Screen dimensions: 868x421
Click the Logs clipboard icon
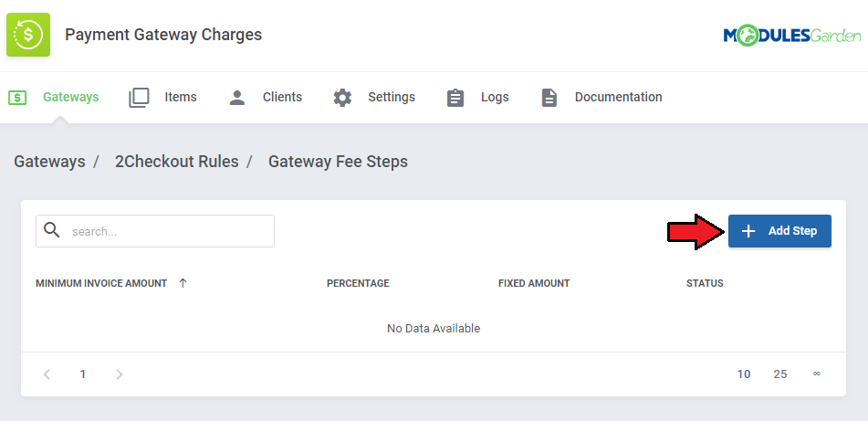click(455, 98)
